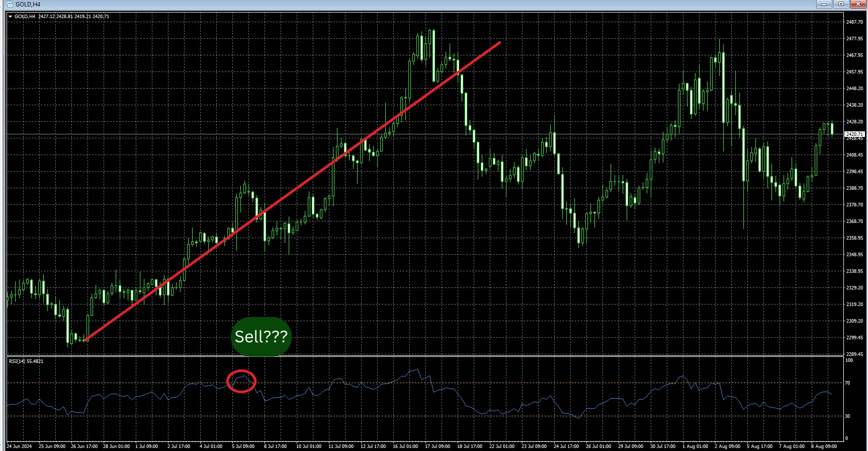Click the RSI 70 level label
This screenshot has width=868, height=451.
pyautogui.click(x=847, y=383)
